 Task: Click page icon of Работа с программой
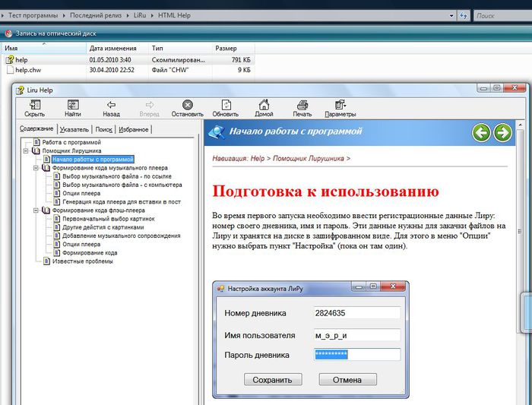pos(36,142)
